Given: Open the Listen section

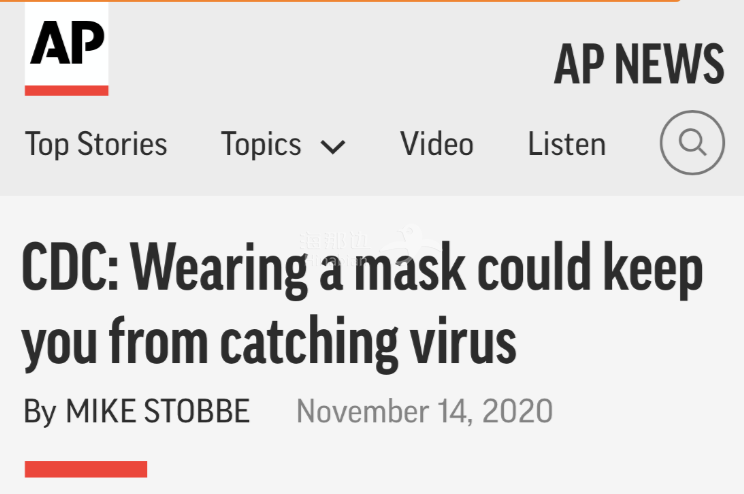Looking at the screenshot, I should coord(567,144).
